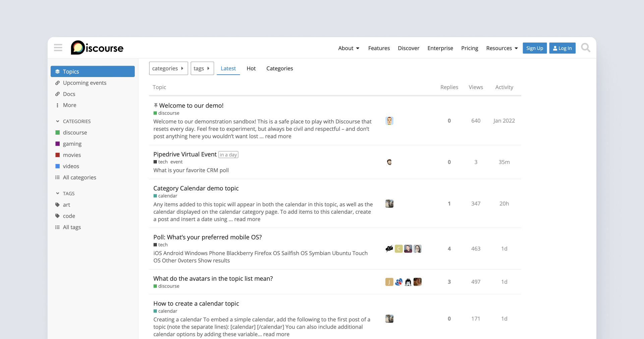Click the link icon next to Upcoming events
This screenshot has height=339, width=644.
click(58, 83)
